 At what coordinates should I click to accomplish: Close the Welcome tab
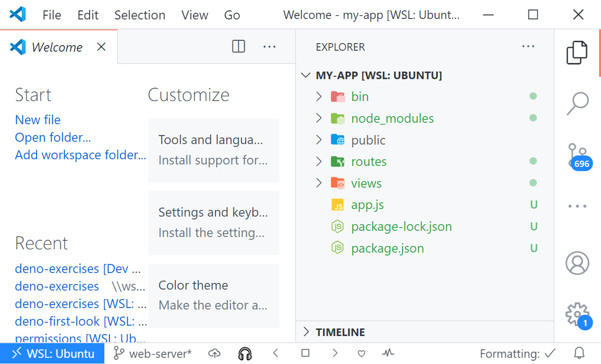tap(101, 47)
